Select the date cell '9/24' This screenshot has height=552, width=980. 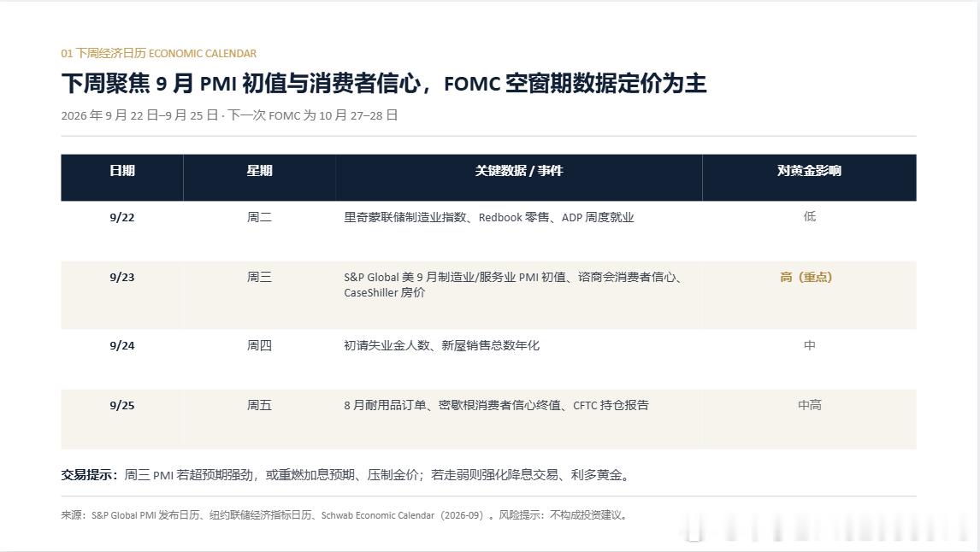coord(122,345)
